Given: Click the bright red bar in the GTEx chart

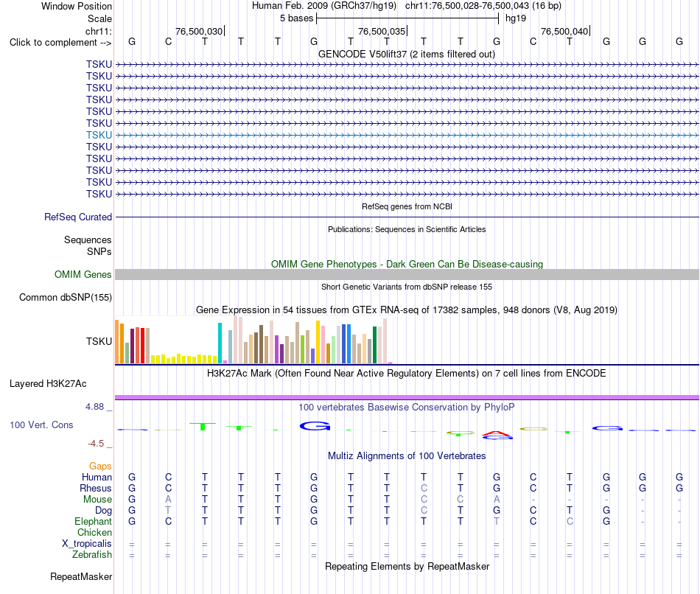Looking at the screenshot, I should click(142, 346).
